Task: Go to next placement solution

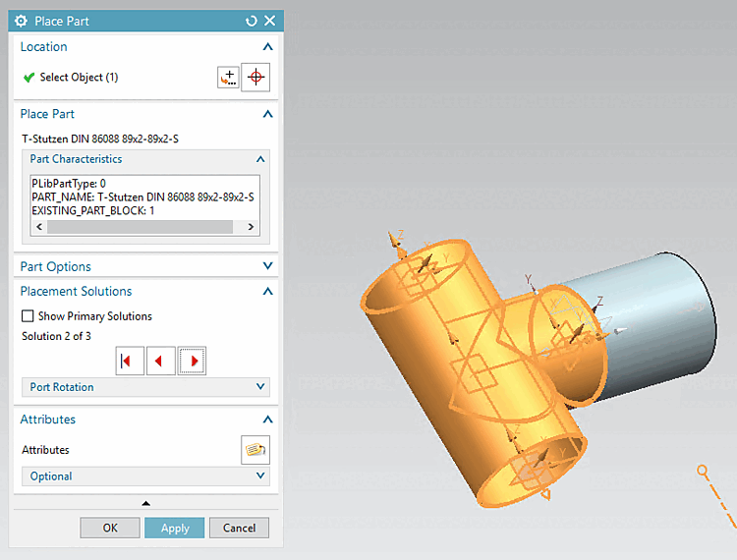Action: tap(192, 361)
